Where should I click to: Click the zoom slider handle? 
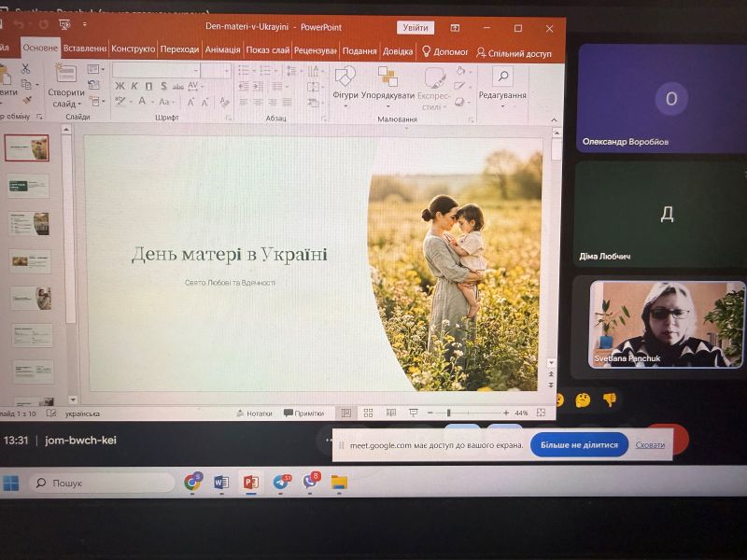[x=448, y=413]
